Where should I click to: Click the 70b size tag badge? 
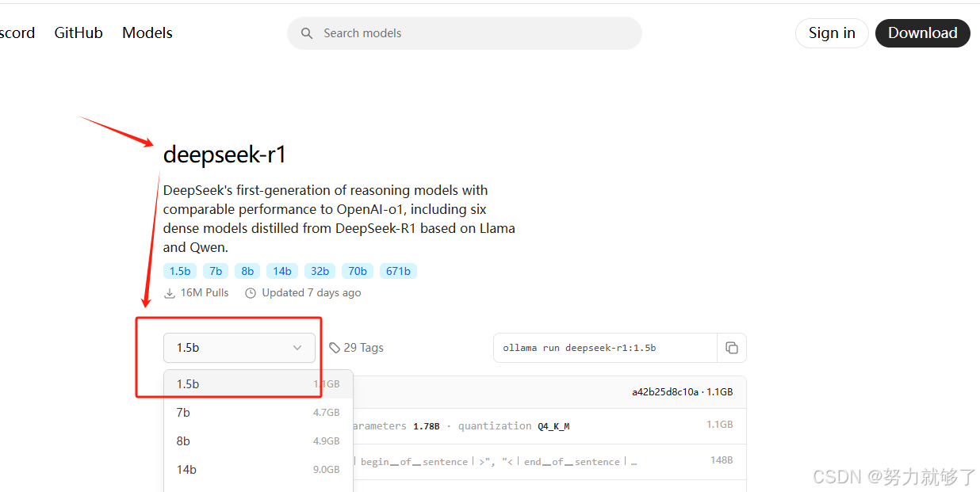point(358,271)
